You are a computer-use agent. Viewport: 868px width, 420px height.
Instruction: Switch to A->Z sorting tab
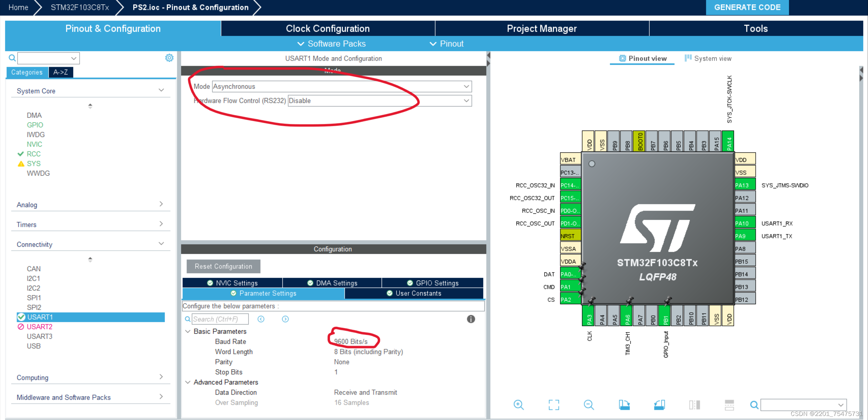pyautogui.click(x=61, y=72)
